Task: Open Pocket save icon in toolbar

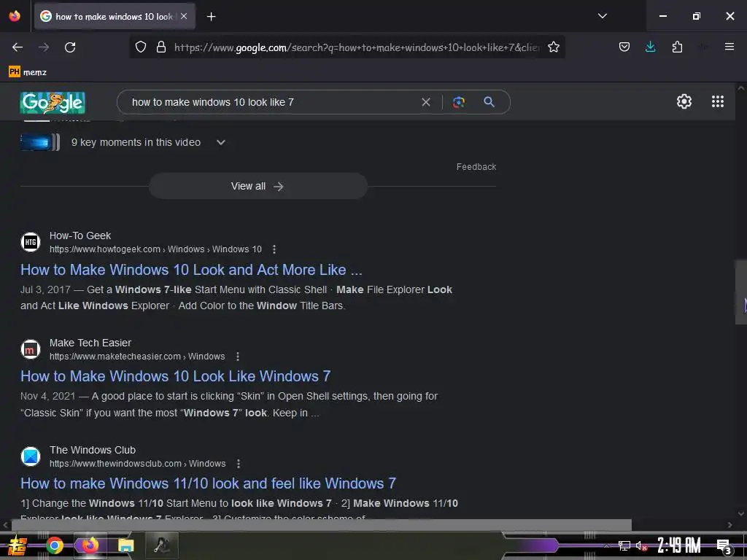Action: tap(624, 47)
